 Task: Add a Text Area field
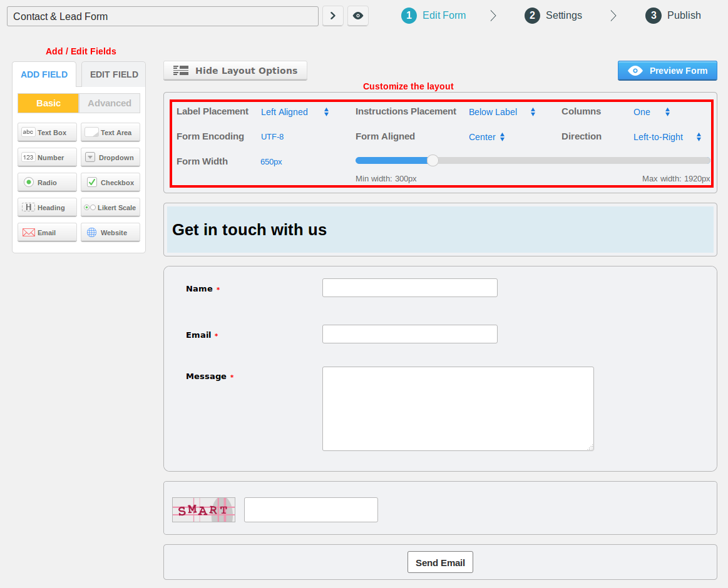110,132
